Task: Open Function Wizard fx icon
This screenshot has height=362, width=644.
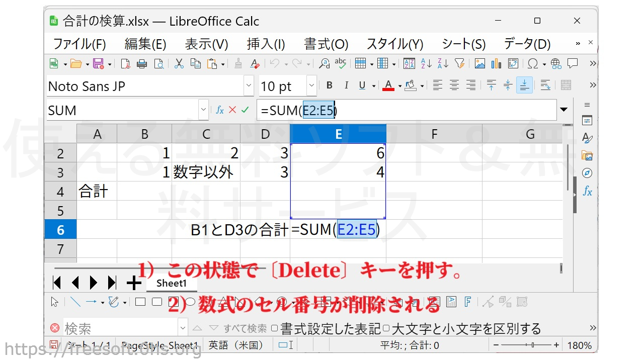Action: (x=219, y=110)
